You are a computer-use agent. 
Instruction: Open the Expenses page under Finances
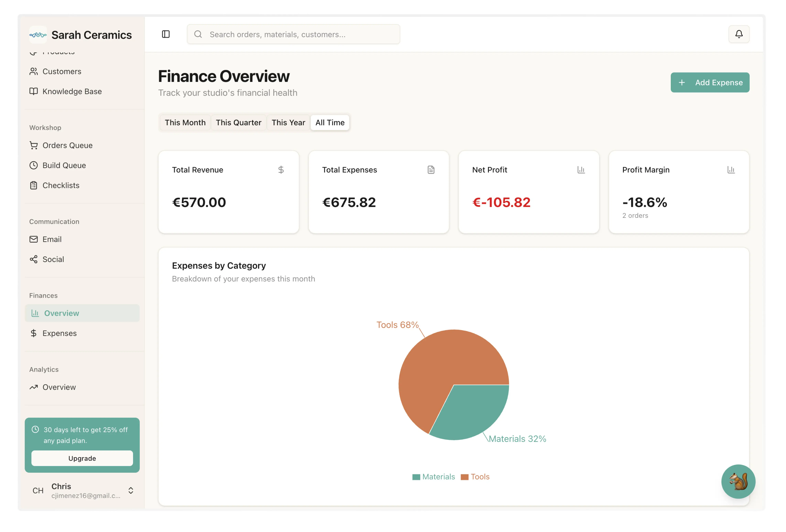59,333
